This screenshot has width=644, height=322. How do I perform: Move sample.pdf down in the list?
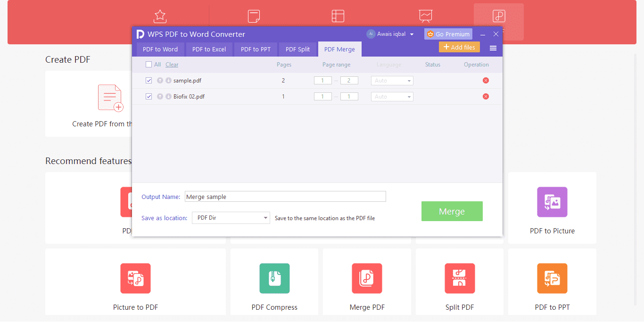click(x=168, y=81)
